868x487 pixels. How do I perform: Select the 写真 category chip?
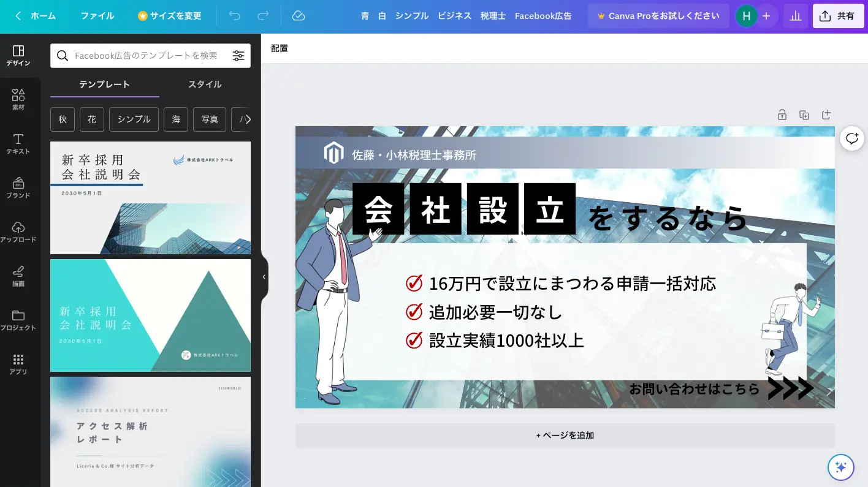point(210,119)
